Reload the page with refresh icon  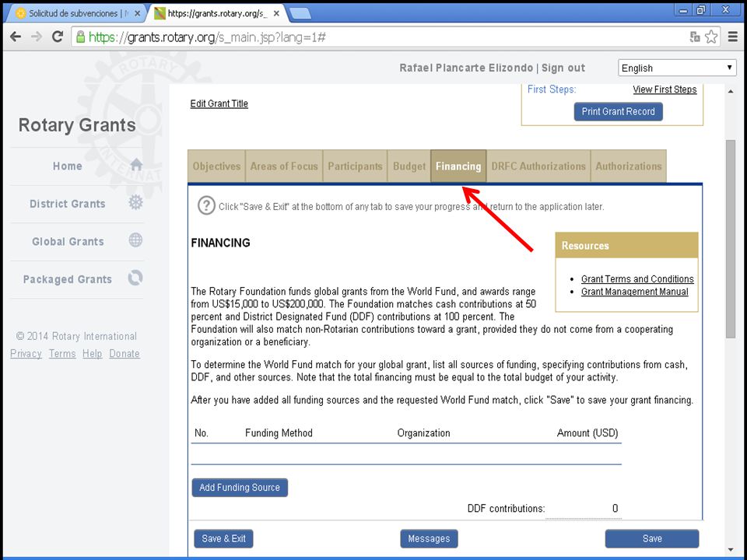click(58, 37)
